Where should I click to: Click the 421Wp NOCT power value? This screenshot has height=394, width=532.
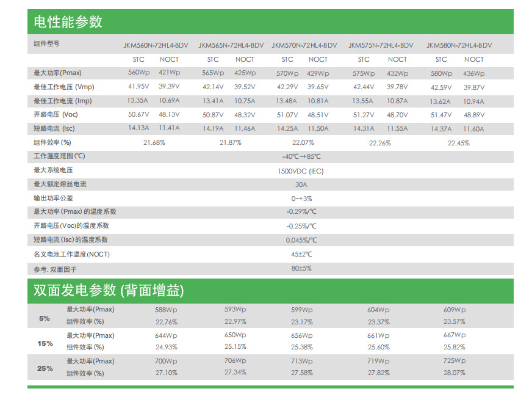[170, 73]
